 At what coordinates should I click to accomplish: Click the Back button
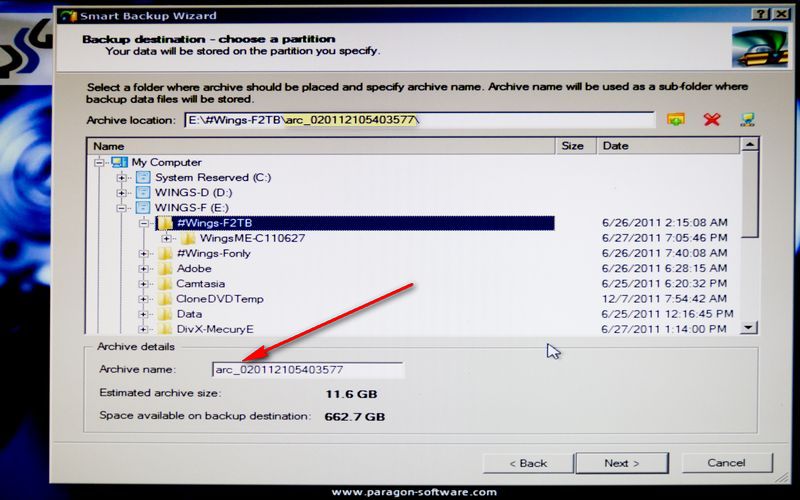(x=528, y=463)
